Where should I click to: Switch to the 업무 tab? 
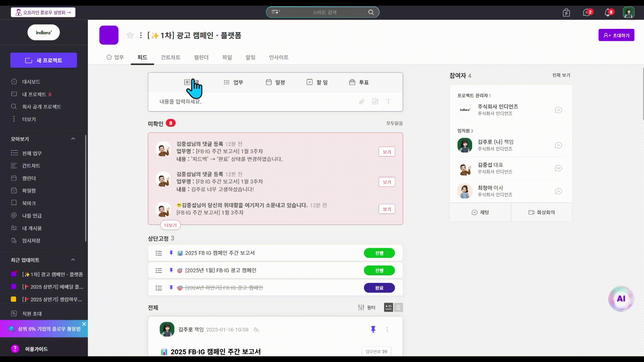(x=115, y=57)
